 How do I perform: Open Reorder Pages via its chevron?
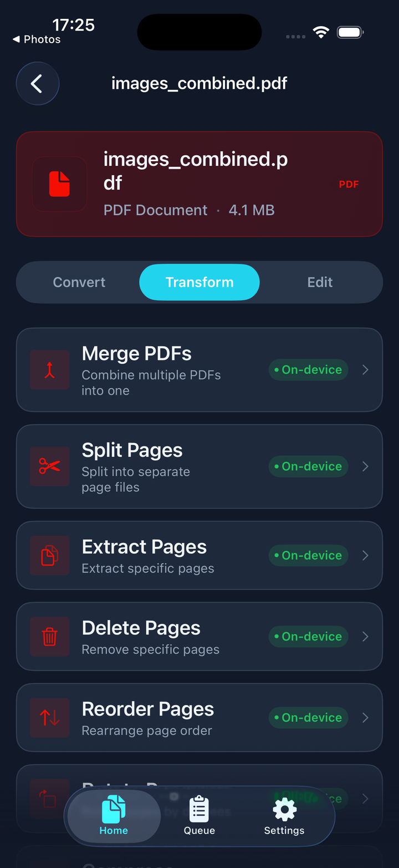365,718
